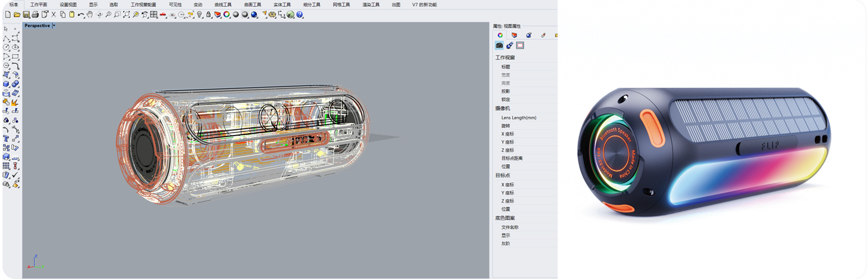Click the camera button in properties panel
The width and height of the screenshot is (868, 279).
click(500, 45)
